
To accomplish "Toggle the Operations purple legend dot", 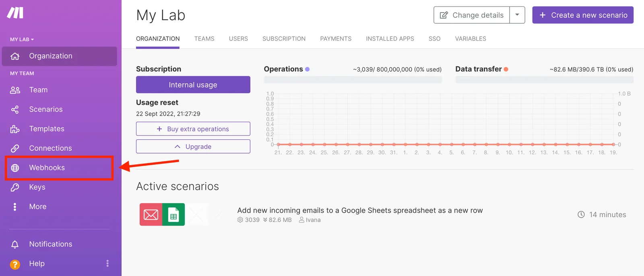I will click(x=308, y=69).
